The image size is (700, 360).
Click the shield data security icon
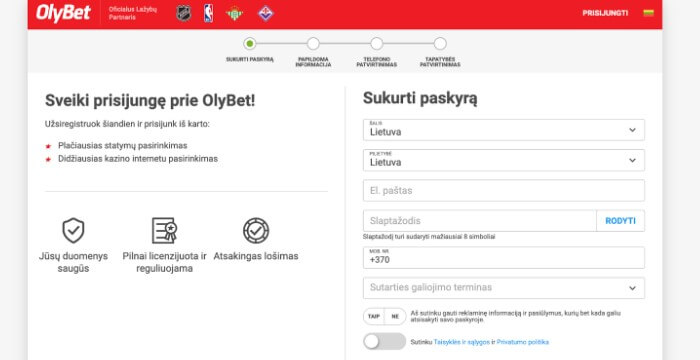pos(73,230)
